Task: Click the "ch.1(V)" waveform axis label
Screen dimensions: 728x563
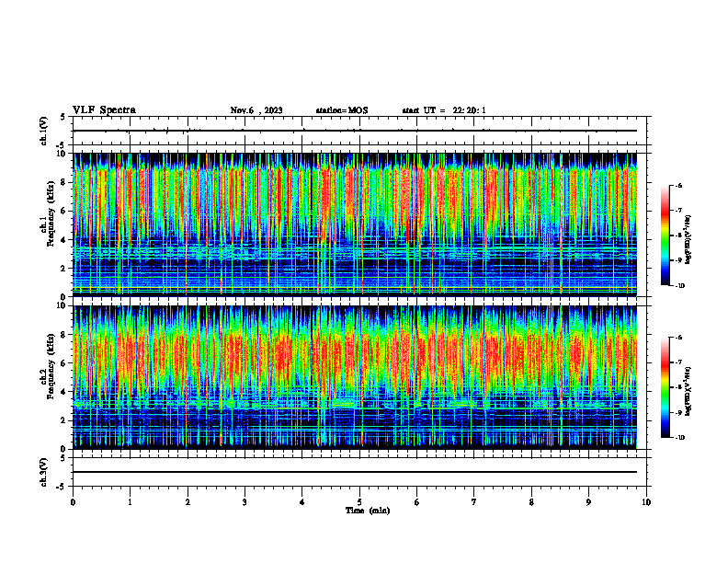Action: pyautogui.click(x=43, y=131)
